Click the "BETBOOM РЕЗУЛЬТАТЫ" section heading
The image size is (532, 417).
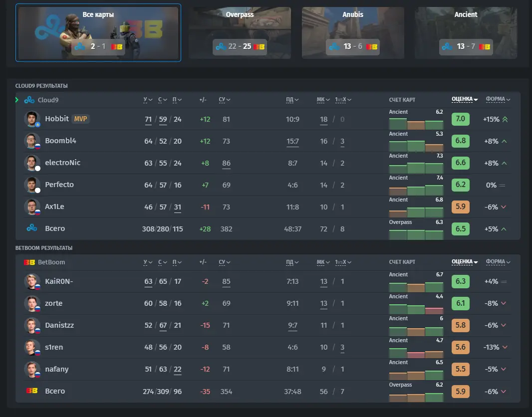[44, 248]
